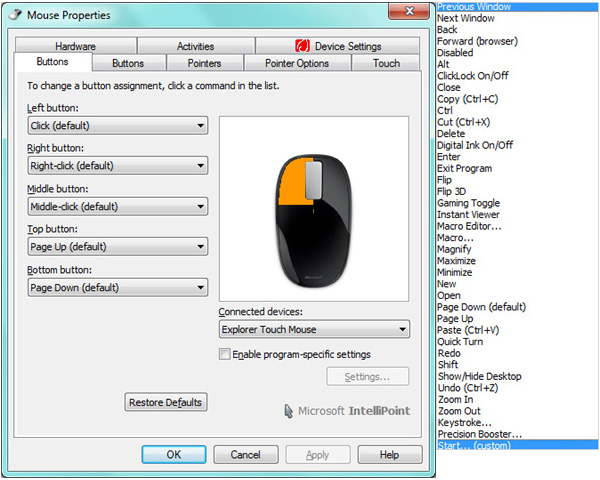Viewport: 600px width, 480px height.
Task: Click Restore Defaults
Action: point(166,402)
